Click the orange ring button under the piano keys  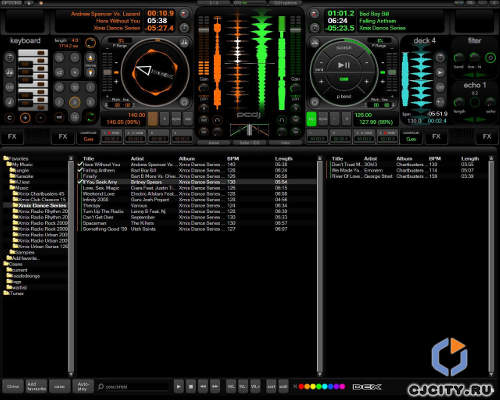[x=25, y=118]
